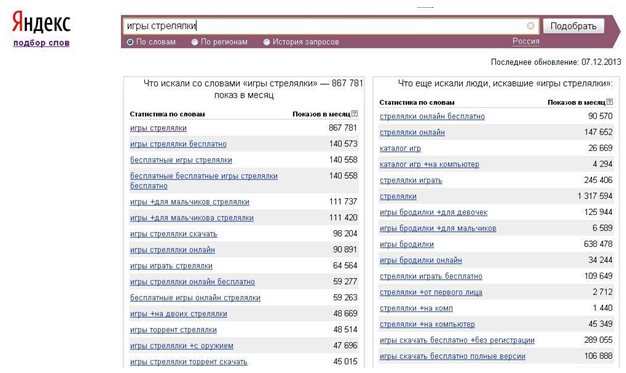Viewport: 626px width, 373px height.
Task: Open the 'каталог игр' link
Action: point(400,148)
